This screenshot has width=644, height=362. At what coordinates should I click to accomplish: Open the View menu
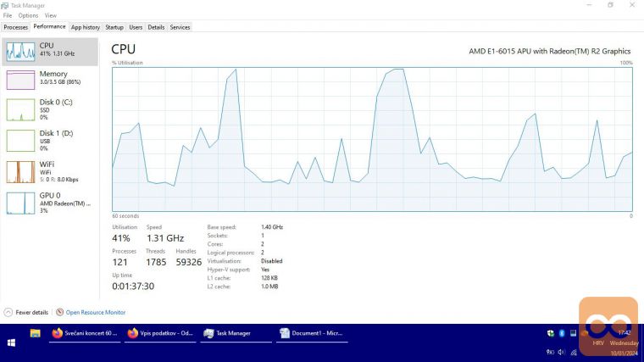coord(51,15)
